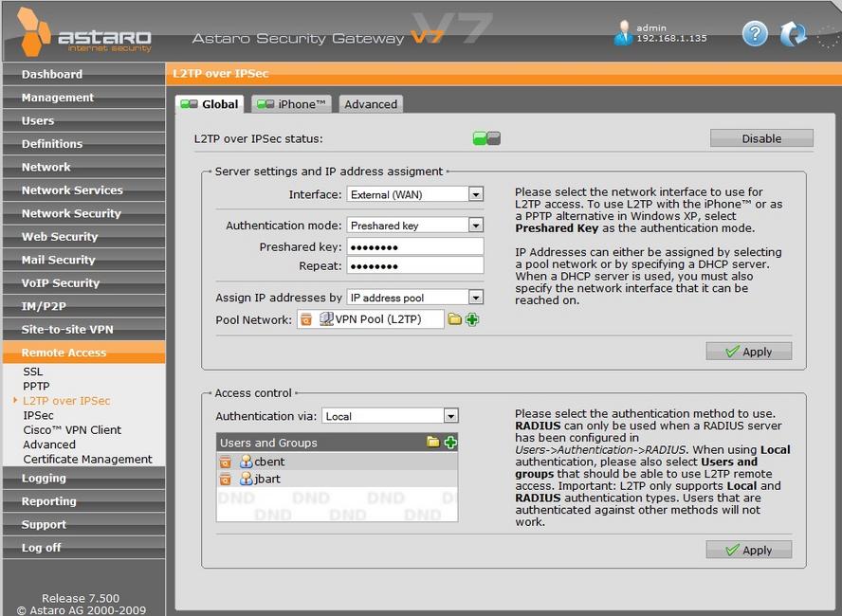Click the admin user avatar icon
The height and width of the screenshot is (616, 842).
pyautogui.click(x=623, y=33)
